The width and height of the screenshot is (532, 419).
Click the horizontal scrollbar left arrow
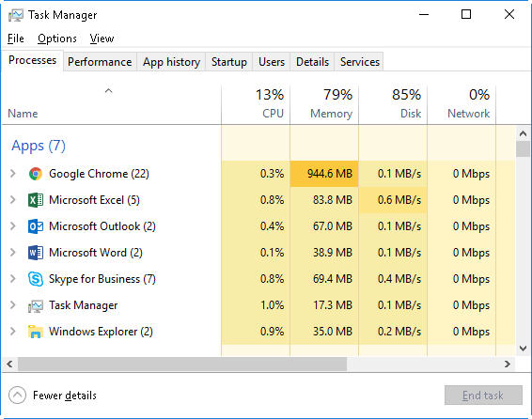tap(9, 365)
